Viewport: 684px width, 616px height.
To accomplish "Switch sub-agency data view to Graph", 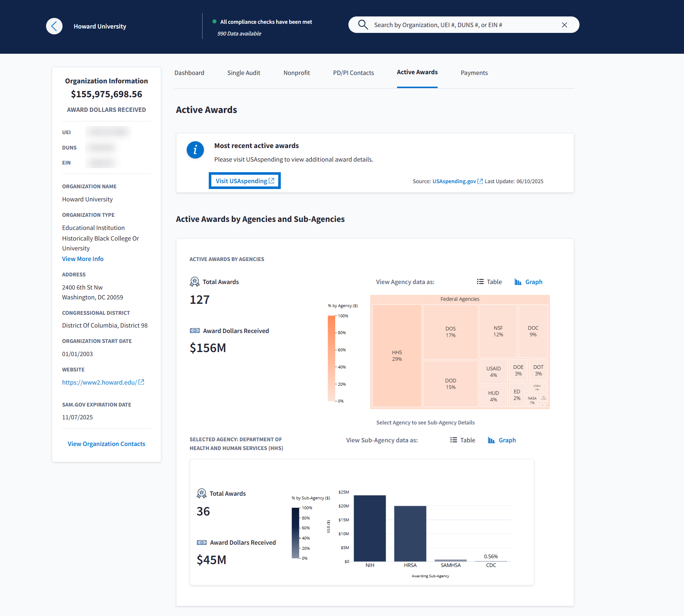I will coord(502,440).
